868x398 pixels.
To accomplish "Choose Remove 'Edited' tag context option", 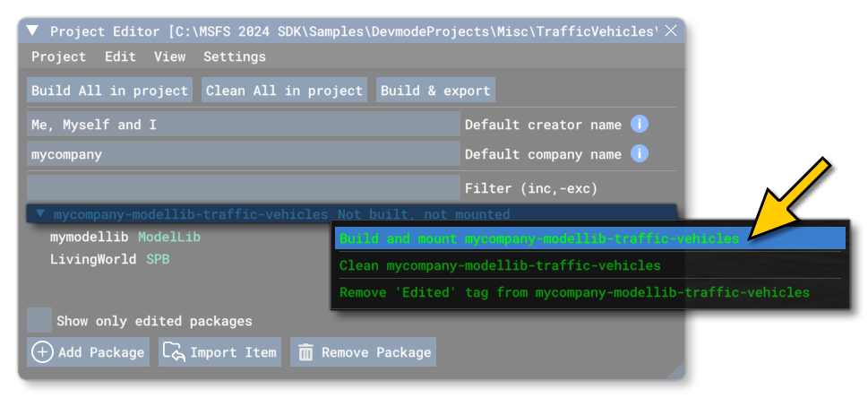I will [574, 292].
